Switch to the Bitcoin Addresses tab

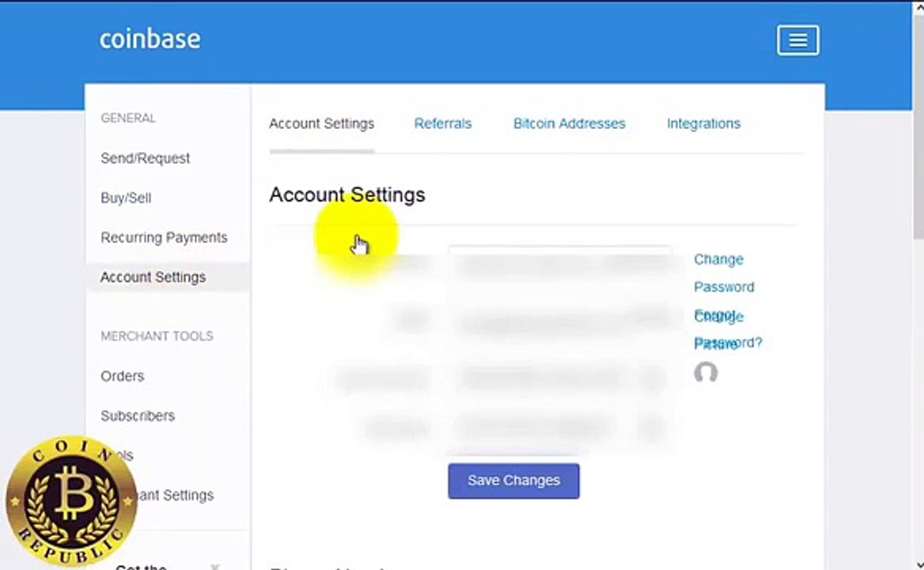pos(569,123)
